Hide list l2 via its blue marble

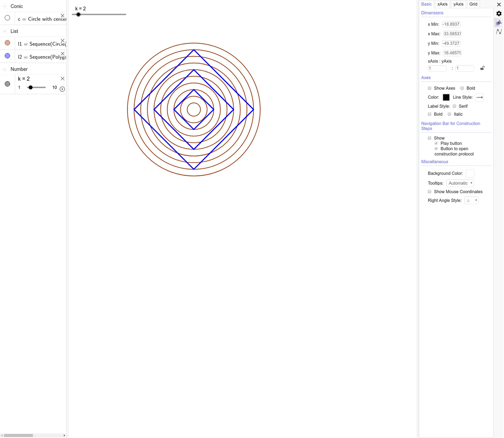(x=8, y=56)
